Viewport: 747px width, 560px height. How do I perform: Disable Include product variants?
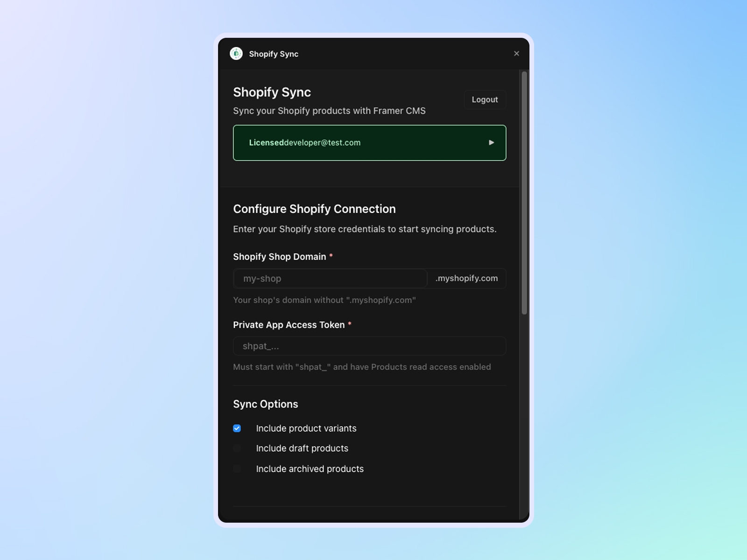[x=237, y=428]
